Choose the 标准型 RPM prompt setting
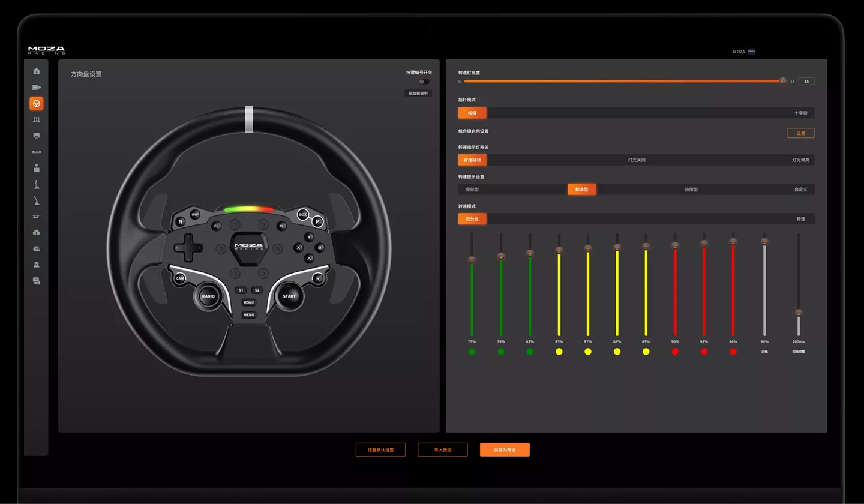 tap(581, 190)
